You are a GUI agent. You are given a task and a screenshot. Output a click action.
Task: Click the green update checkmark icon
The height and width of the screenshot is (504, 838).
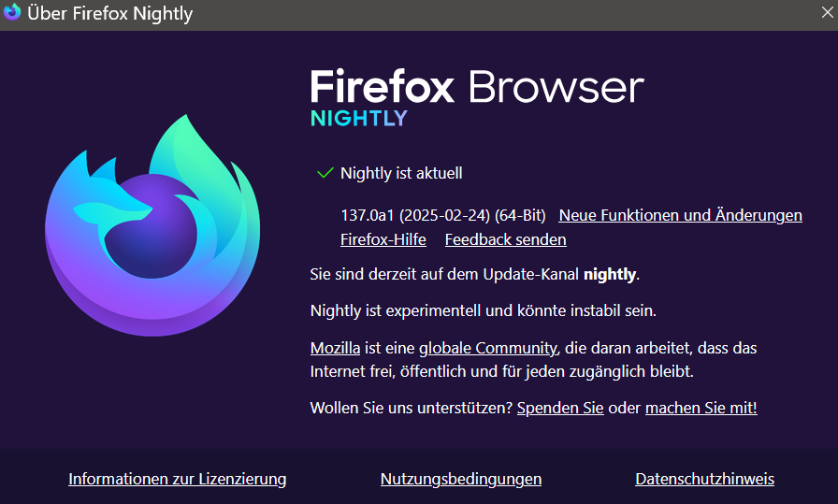click(325, 173)
